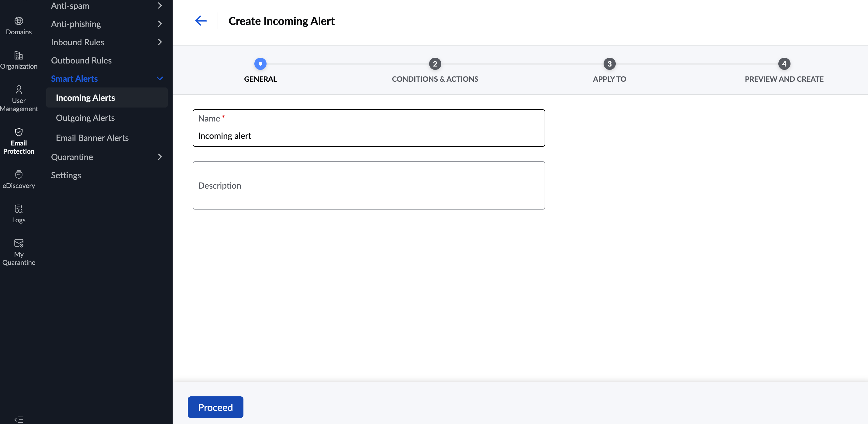
Task: Expand the Anti-spam submenu chevron
Action: coord(160,6)
